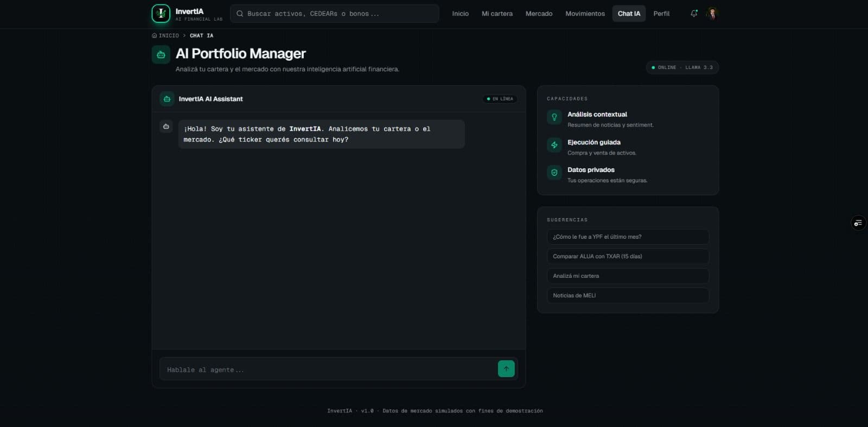This screenshot has width=868, height=427.
Task: Click the CHAT IA breadcrumb
Action: click(x=201, y=35)
